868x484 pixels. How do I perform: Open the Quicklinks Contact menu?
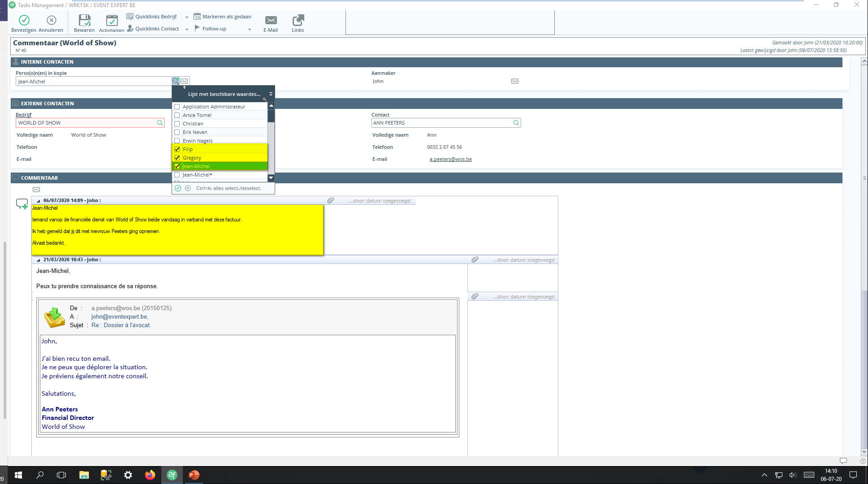(x=157, y=29)
